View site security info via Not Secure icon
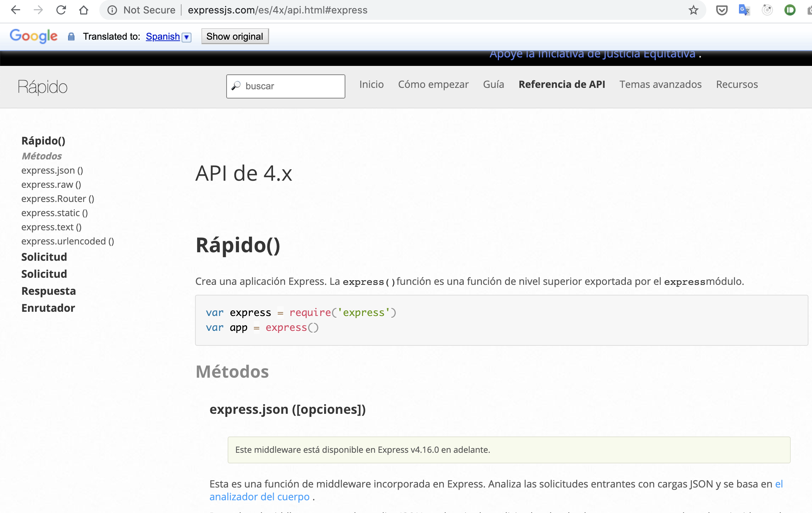This screenshot has width=812, height=513. point(112,10)
